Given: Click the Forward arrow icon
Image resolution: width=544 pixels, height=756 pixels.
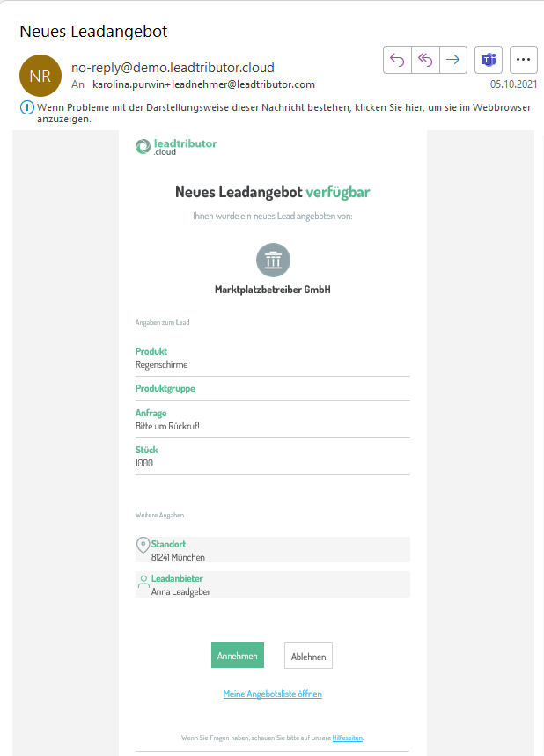Looking at the screenshot, I should (x=453, y=60).
